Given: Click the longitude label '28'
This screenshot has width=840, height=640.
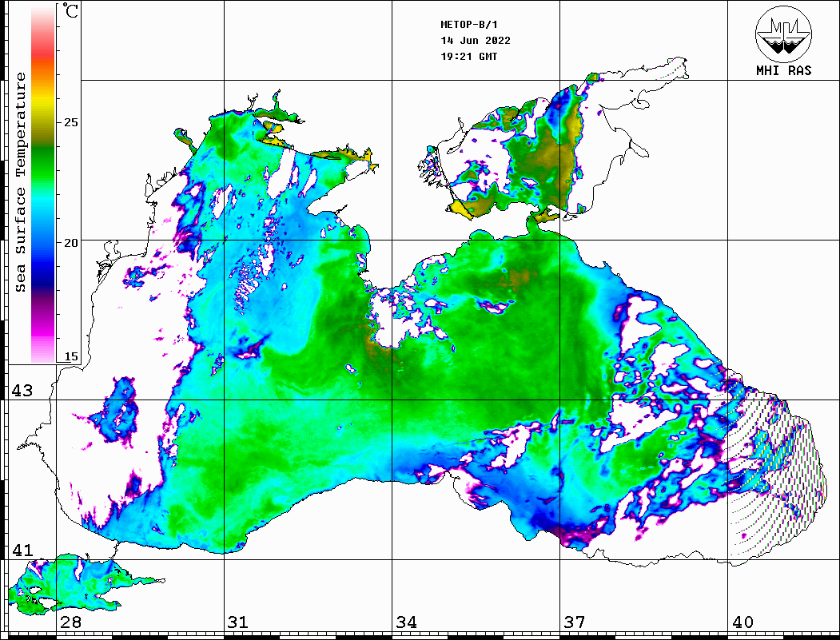Looking at the screenshot, I should [x=70, y=622].
